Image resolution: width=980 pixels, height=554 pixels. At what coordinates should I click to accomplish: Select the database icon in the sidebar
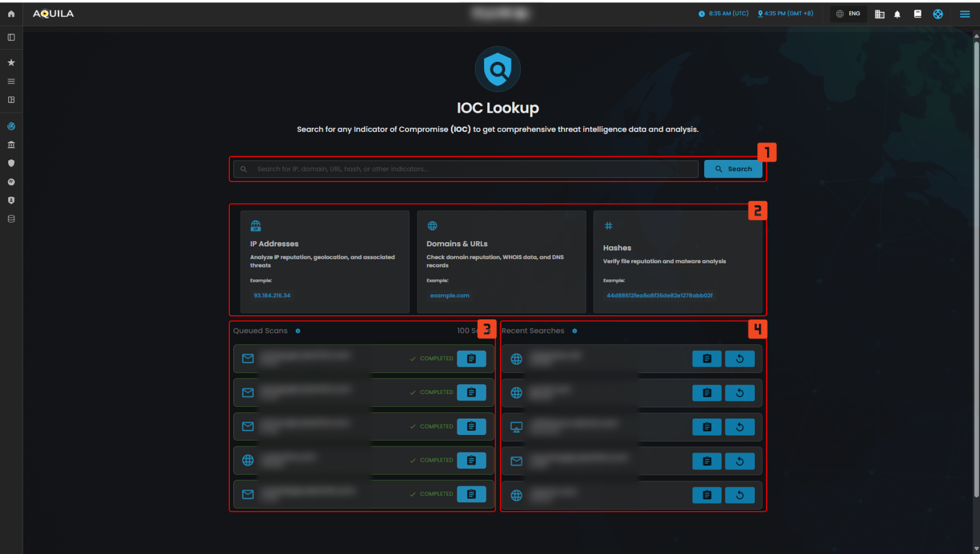(x=11, y=219)
